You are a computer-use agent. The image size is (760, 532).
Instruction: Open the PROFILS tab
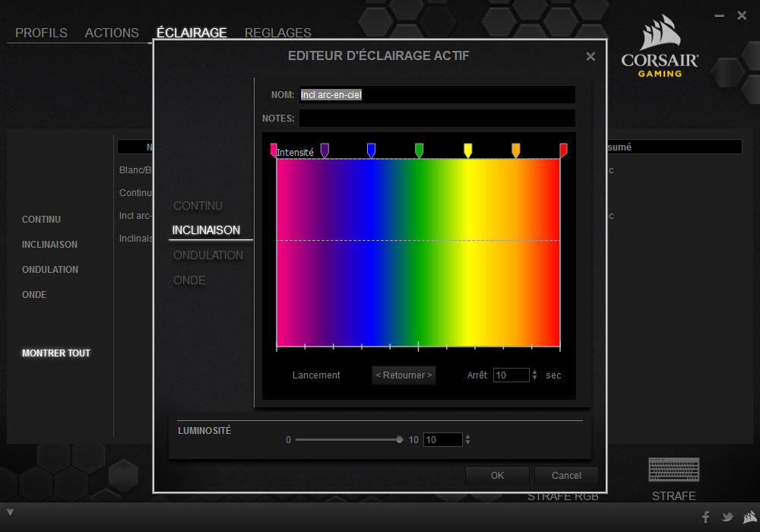[41, 33]
